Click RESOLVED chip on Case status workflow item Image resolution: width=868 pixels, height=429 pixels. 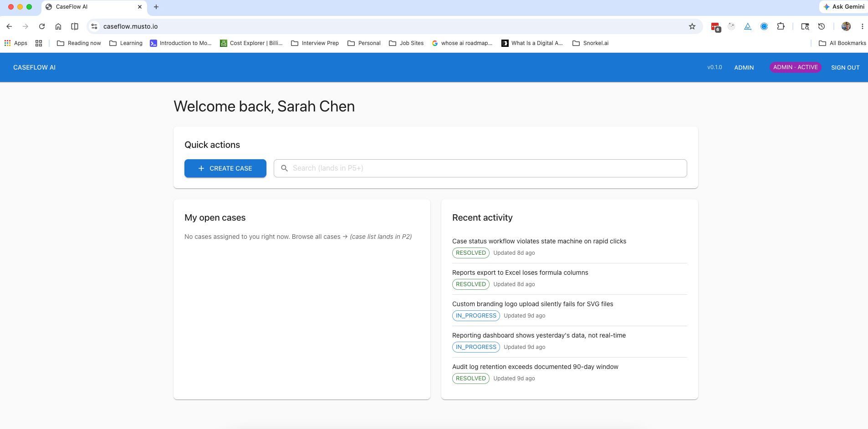click(471, 253)
